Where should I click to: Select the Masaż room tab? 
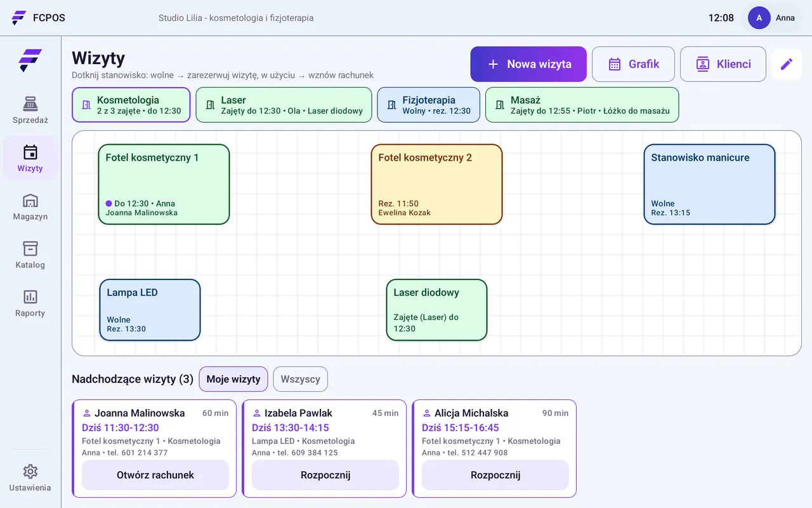click(582, 105)
